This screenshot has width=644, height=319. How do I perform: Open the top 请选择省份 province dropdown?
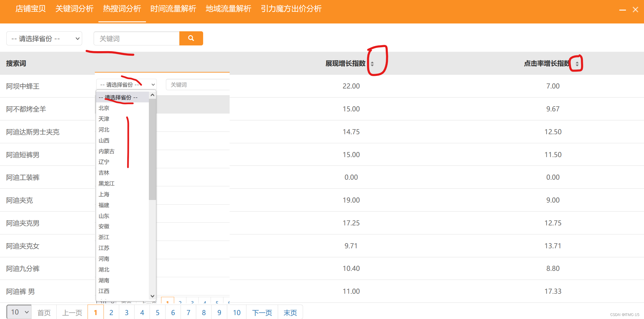click(x=44, y=39)
